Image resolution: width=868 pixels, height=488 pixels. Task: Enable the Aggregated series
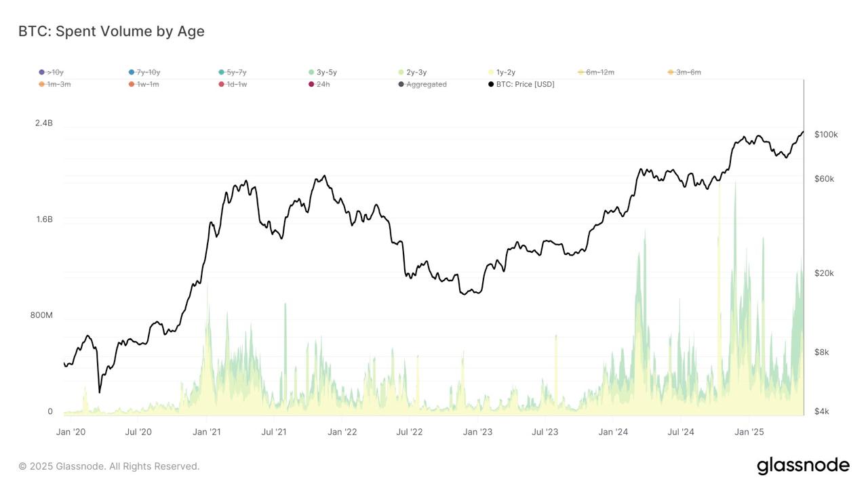click(422, 84)
